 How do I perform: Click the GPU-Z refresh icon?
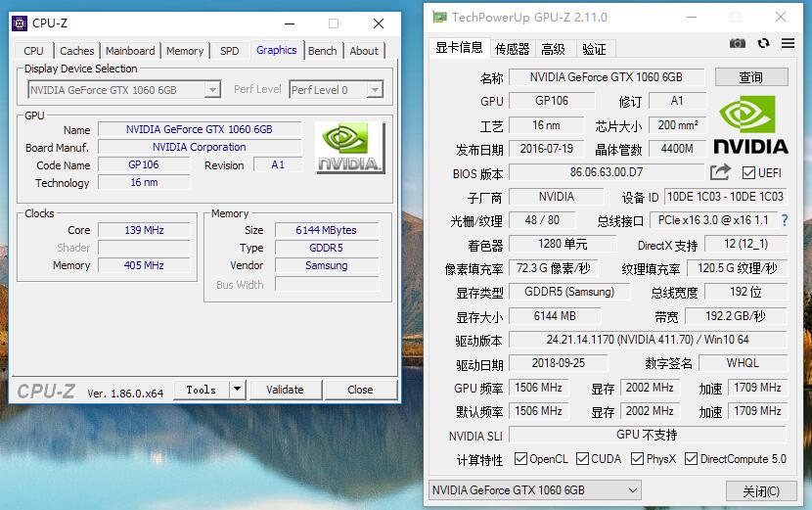(x=763, y=43)
